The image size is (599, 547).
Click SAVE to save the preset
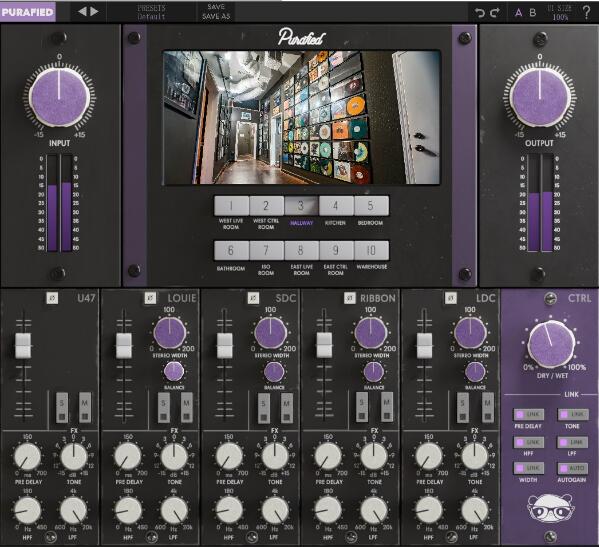coord(216,7)
